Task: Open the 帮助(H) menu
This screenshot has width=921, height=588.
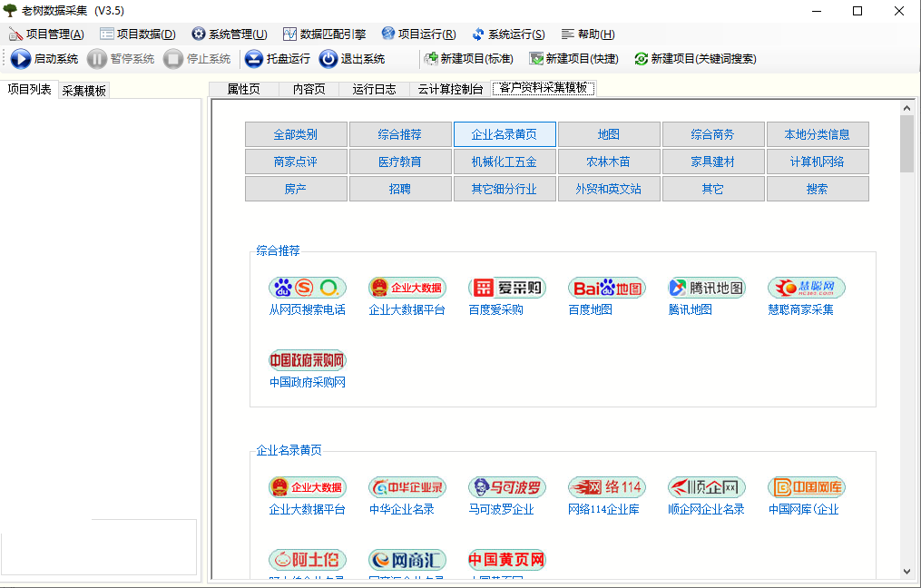Action: pos(588,34)
